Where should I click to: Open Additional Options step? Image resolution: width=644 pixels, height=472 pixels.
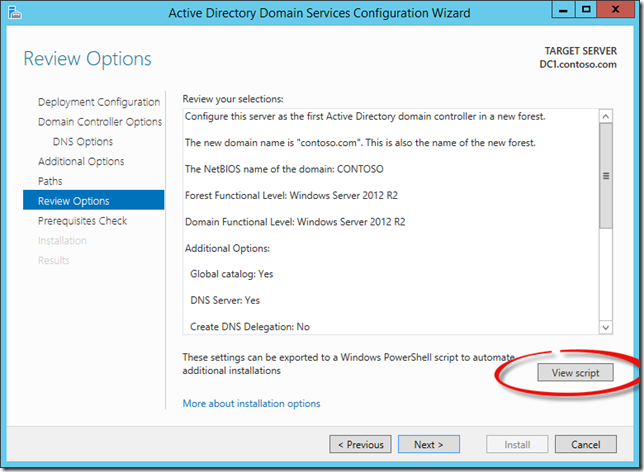click(81, 161)
